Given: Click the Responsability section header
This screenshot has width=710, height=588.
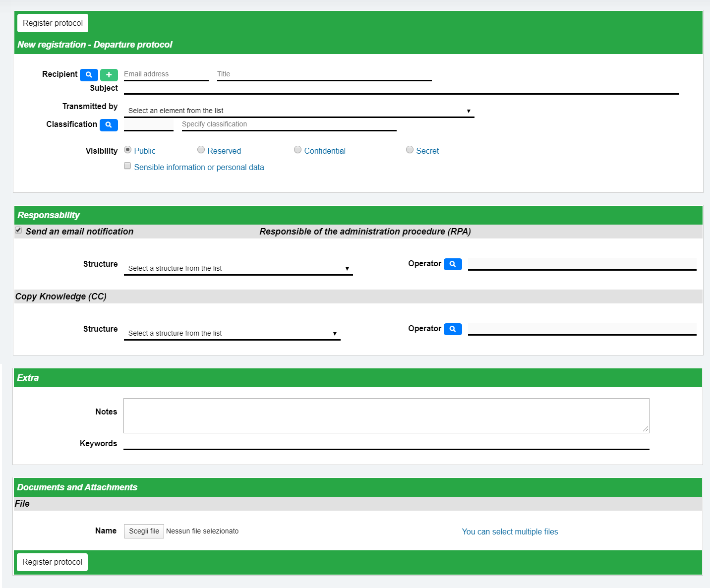Looking at the screenshot, I should [x=358, y=215].
